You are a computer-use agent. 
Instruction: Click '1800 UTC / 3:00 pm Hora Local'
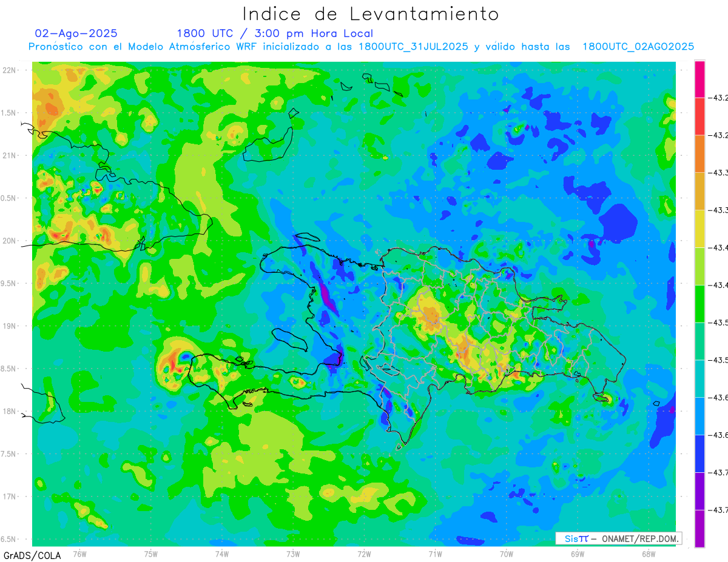(x=275, y=34)
